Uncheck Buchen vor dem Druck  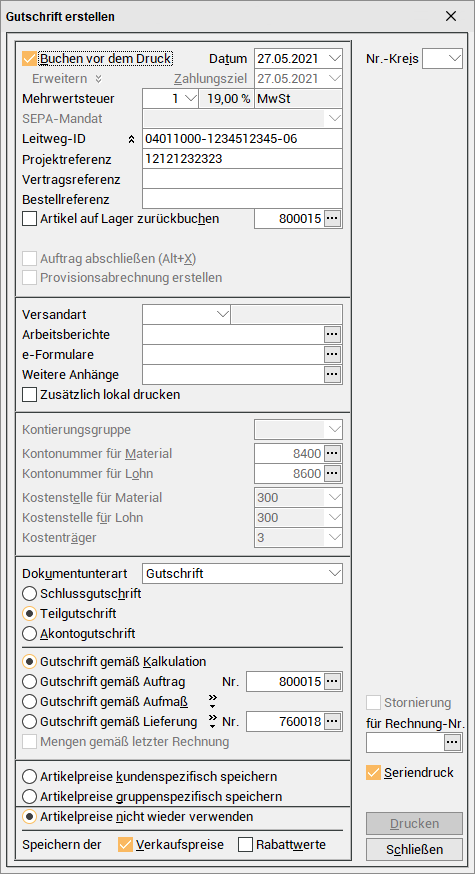29,59
